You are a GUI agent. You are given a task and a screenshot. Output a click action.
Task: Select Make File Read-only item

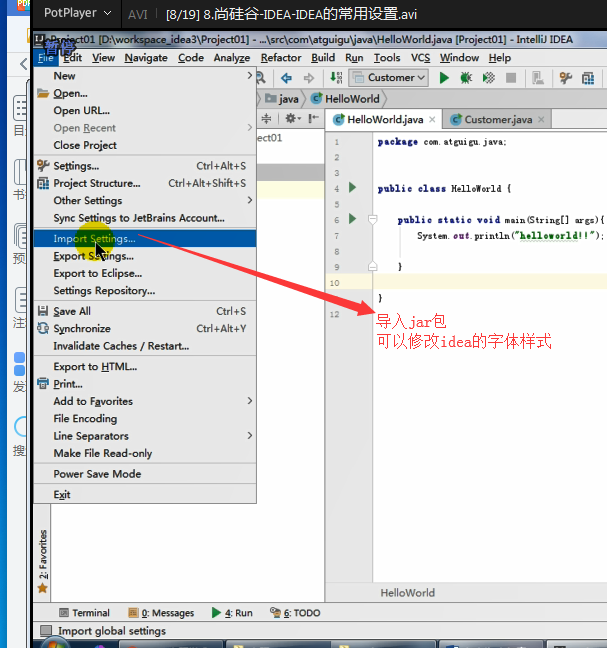coord(145,453)
